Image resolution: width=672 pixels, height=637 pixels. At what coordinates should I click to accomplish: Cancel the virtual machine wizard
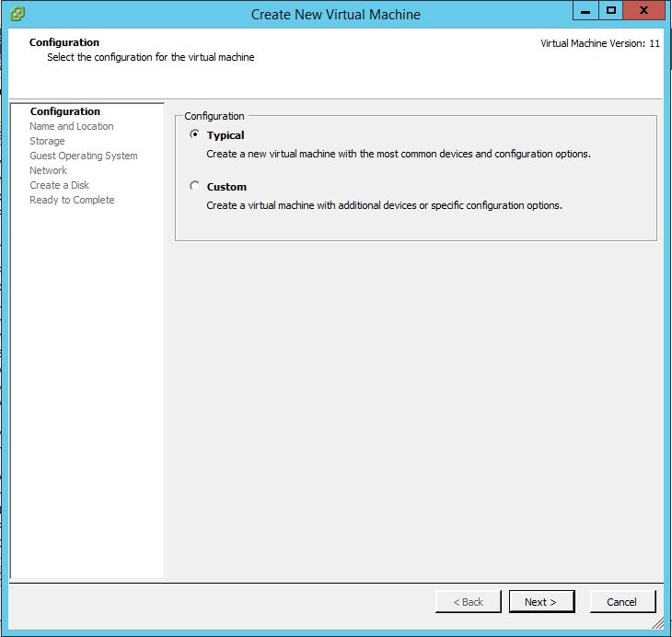click(622, 601)
